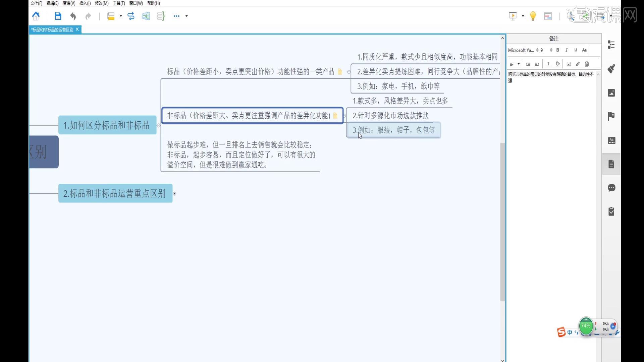The image size is (644, 362).
Task: Open the Microsoft Ya font dropdown
Action: [x=522, y=50]
